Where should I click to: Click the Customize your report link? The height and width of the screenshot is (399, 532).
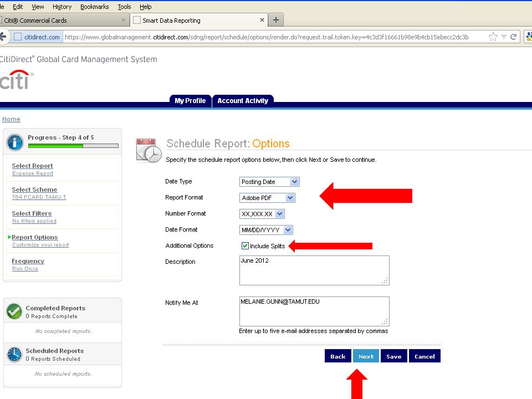coord(40,244)
